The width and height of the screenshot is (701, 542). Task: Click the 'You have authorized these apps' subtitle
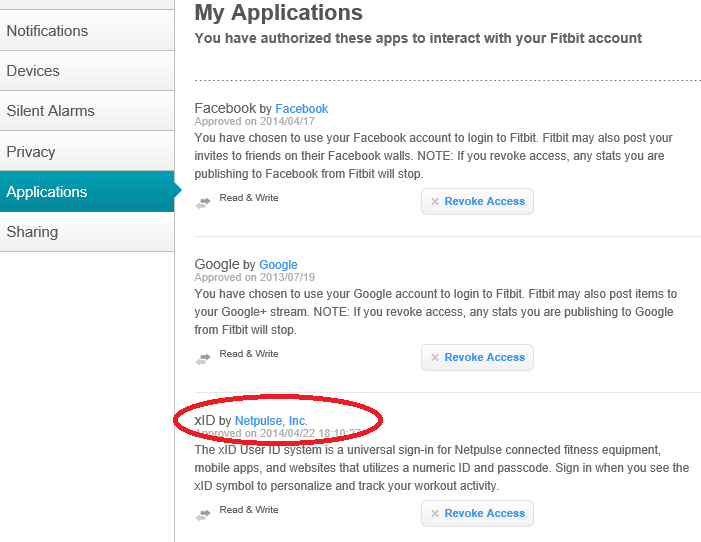tap(418, 38)
